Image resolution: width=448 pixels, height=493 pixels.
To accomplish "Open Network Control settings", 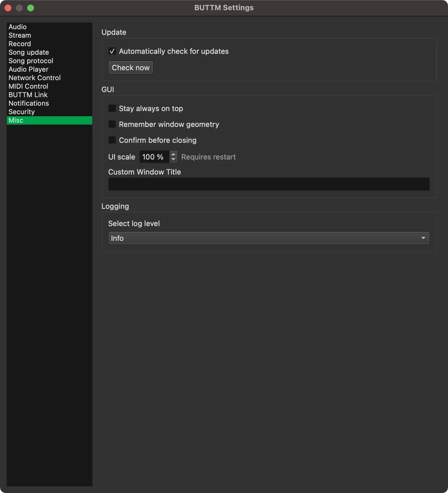I will [x=49, y=78].
